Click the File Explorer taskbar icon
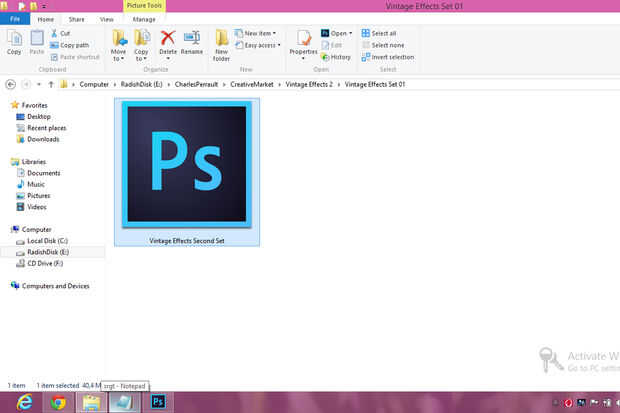Screen dimensions: 620x413 pyautogui.click(x=91, y=403)
